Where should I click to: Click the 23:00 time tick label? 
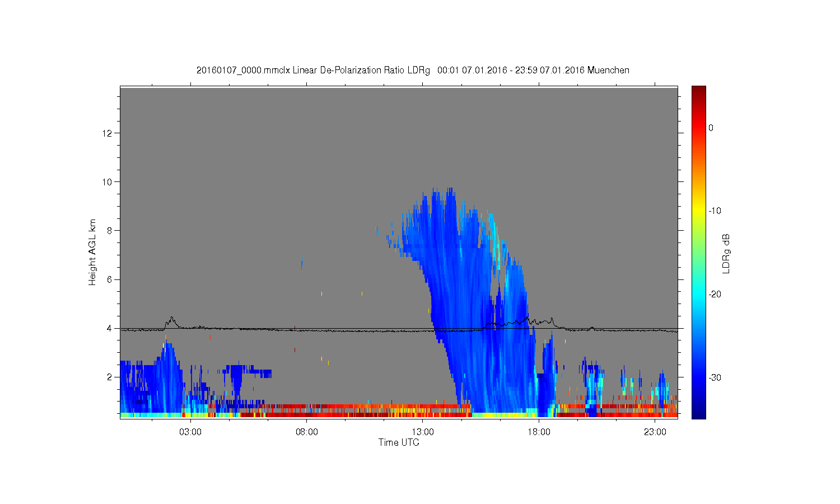click(655, 432)
